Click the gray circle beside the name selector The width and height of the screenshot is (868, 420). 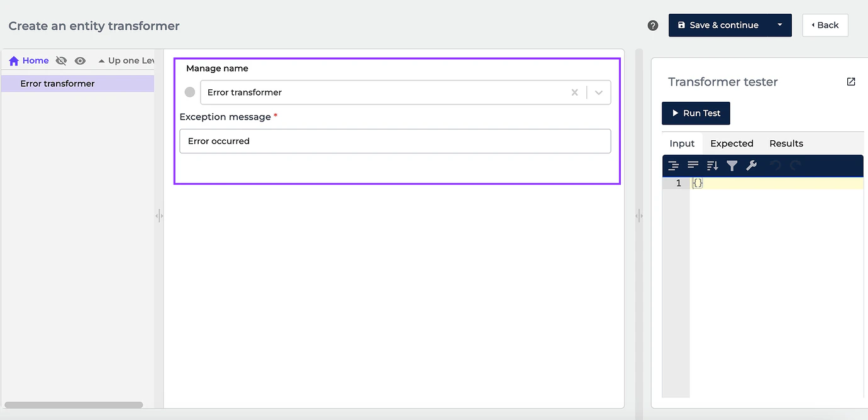click(190, 92)
